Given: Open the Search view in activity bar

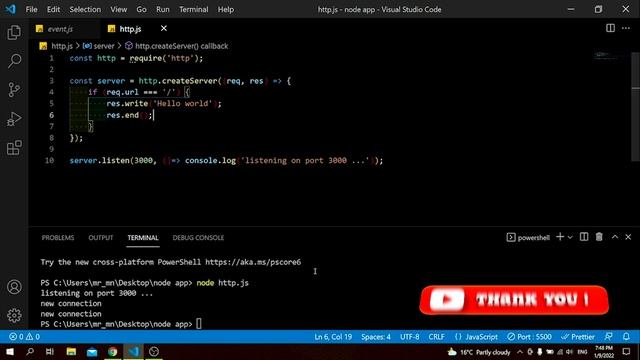Looking at the screenshot, I should tap(14, 61).
